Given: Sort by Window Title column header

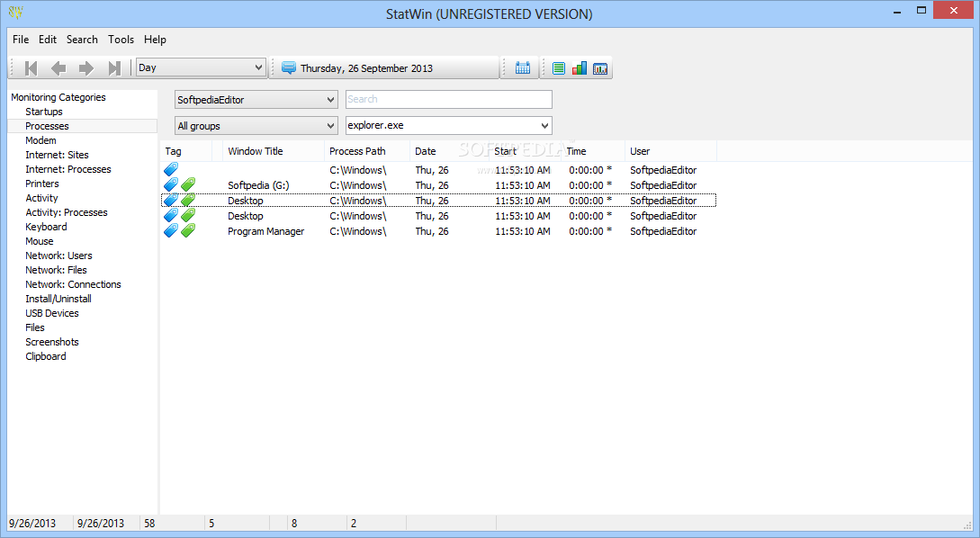Looking at the screenshot, I should (x=274, y=151).
